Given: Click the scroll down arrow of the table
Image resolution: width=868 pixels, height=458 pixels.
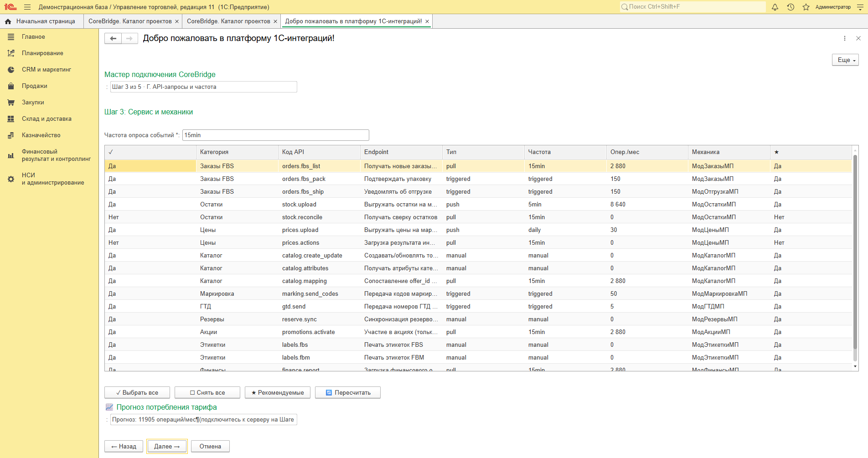Looking at the screenshot, I should (x=855, y=366).
